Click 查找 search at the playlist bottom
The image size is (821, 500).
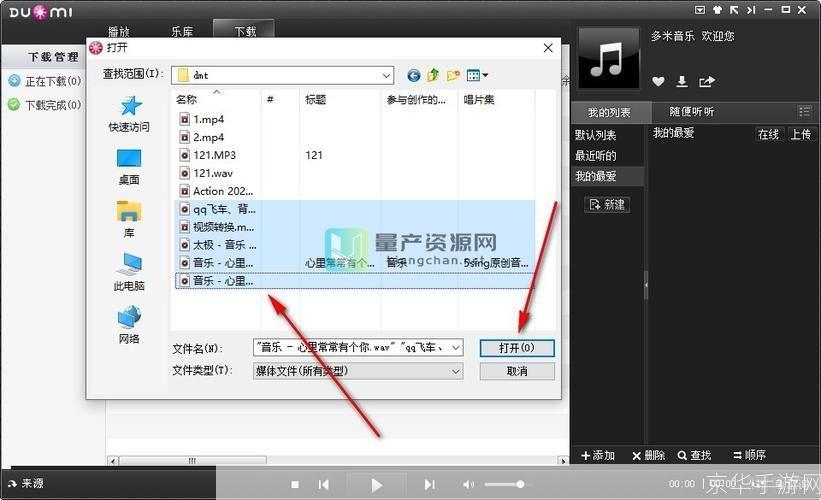tap(694, 455)
